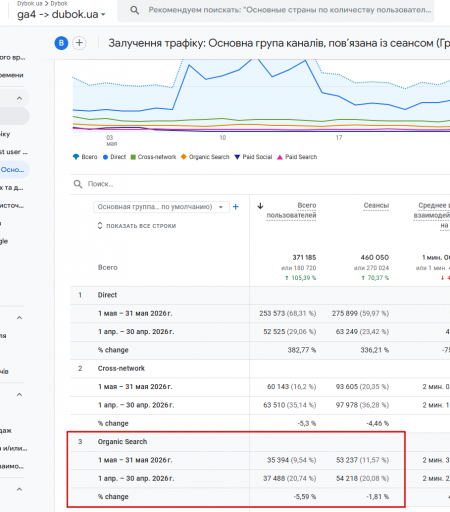Open the Основная группа dimension dropdown
450x512 pixels.
tap(161, 207)
